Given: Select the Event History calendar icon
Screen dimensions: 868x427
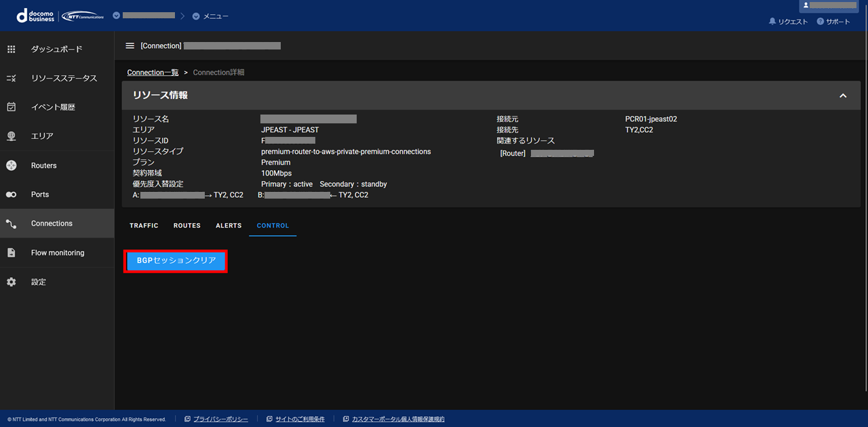Looking at the screenshot, I should (x=11, y=107).
